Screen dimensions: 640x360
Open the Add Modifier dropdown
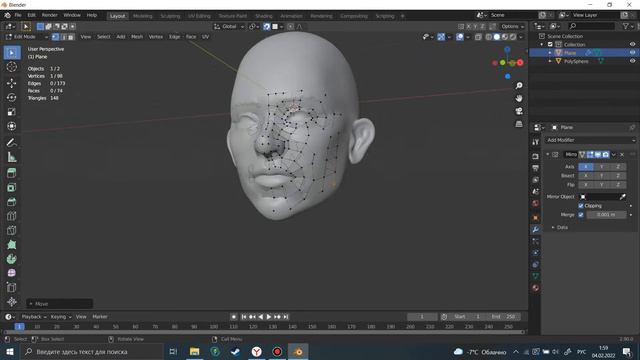click(x=590, y=140)
